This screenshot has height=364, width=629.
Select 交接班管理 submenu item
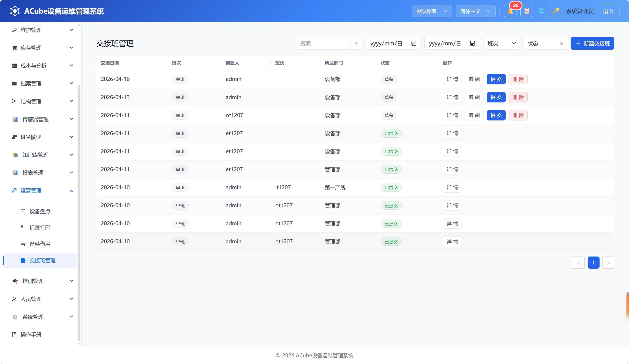point(40,260)
